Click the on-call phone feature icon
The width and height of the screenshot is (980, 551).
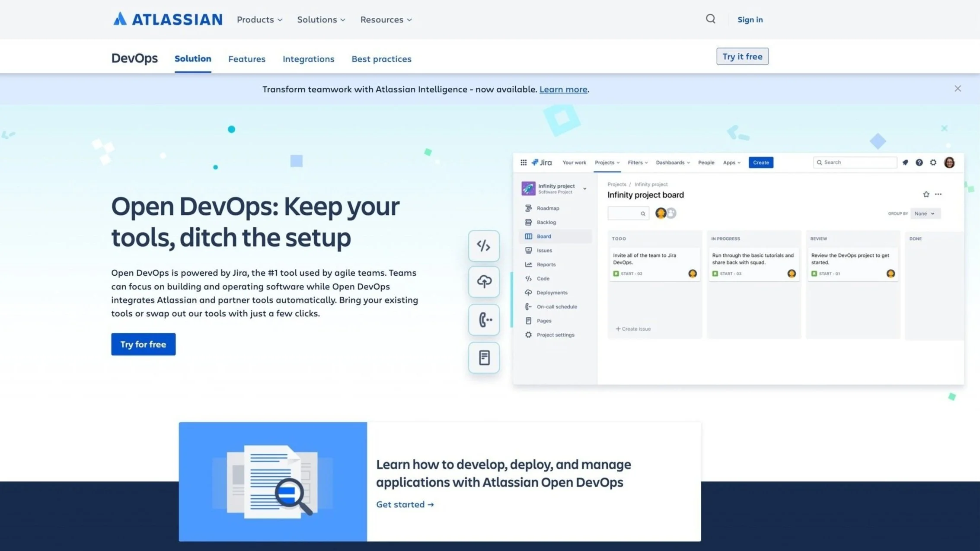484,320
